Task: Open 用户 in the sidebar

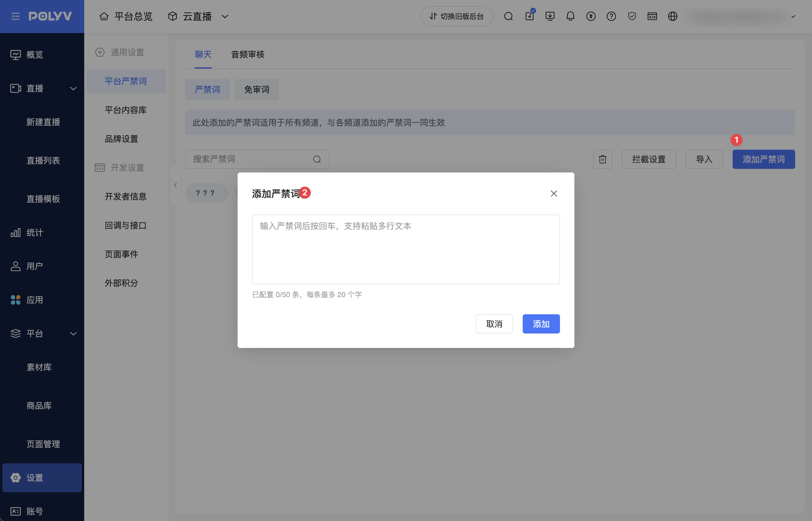Action: tap(42, 266)
